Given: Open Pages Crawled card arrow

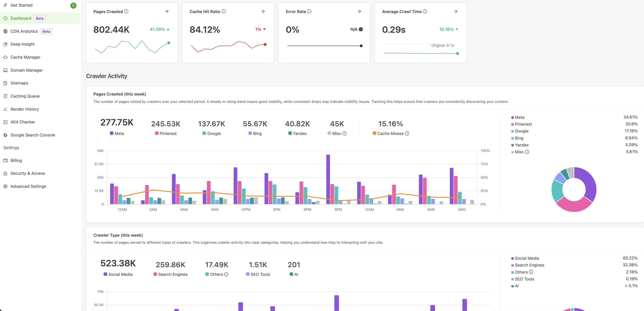Looking at the screenshot, I should click(167, 12).
